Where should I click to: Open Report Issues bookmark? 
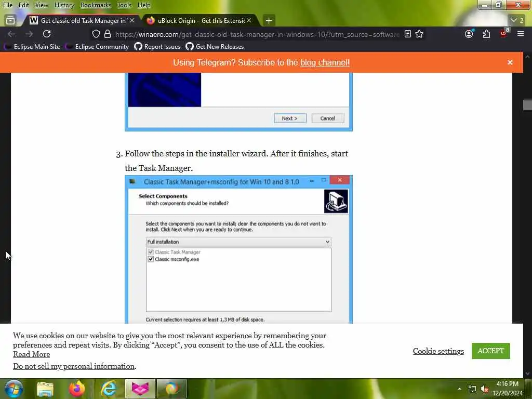157,46
